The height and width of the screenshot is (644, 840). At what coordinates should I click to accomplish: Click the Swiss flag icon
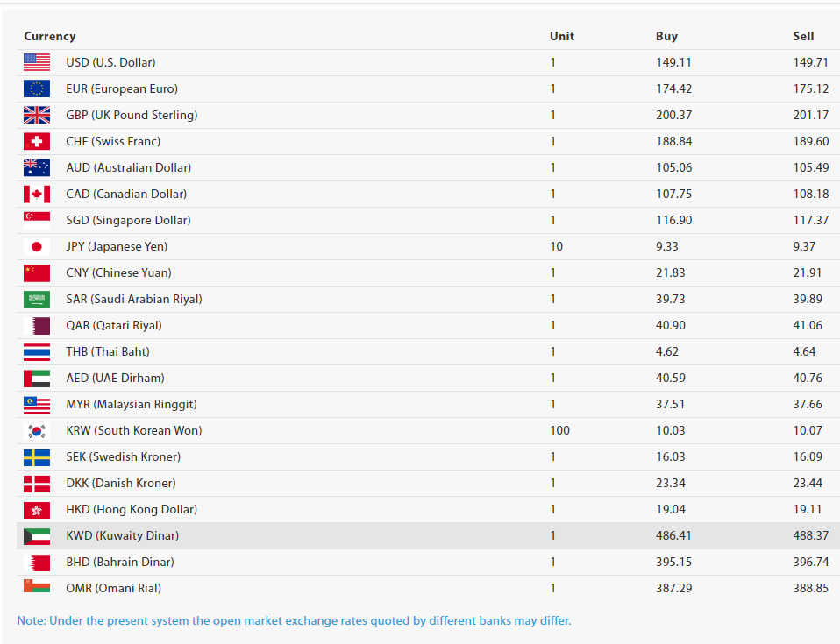pyautogui.click(x=37, y=141)
